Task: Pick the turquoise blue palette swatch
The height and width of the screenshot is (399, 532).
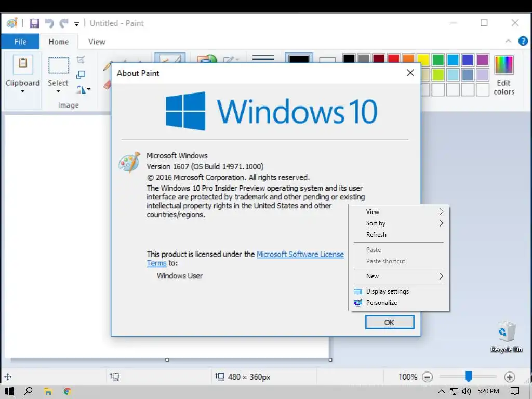Action: tap(453, 59)
